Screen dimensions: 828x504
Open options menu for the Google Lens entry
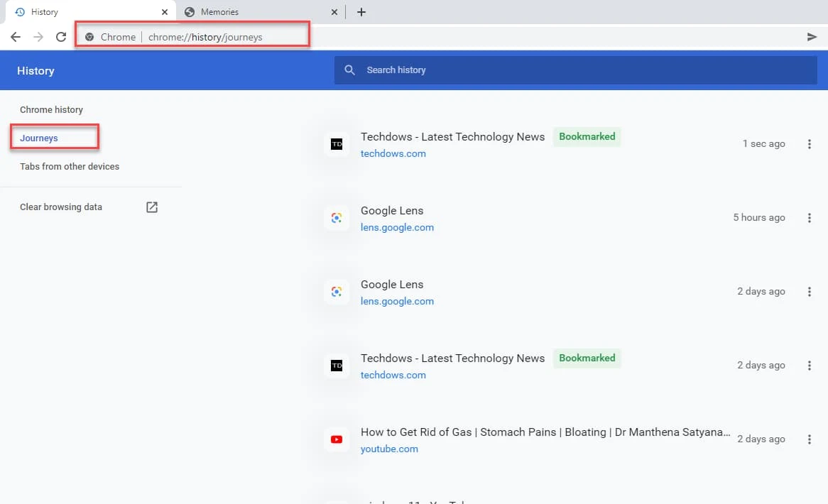point(810,218)
